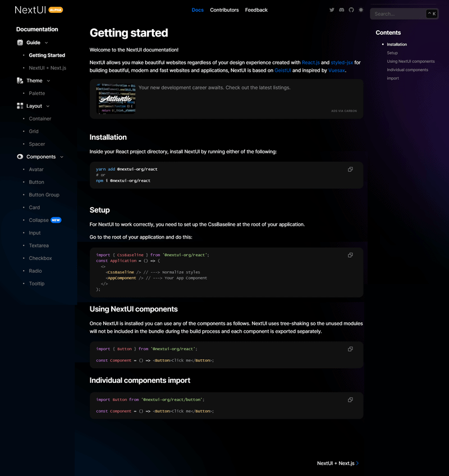Open the Palette page
Screen dimensions: 449x476
pyautogui.click(x=36, y=93)
